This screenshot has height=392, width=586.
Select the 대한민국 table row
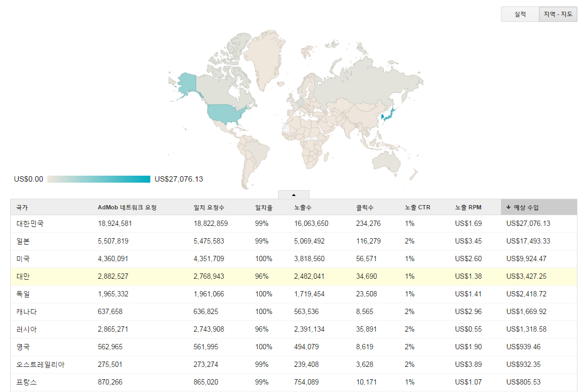[x=293, y=224]
